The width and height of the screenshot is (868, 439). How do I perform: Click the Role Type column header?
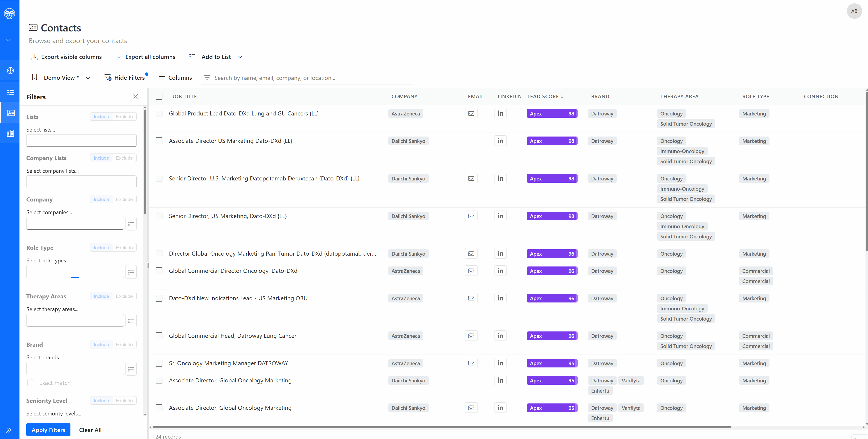[755, 96]
